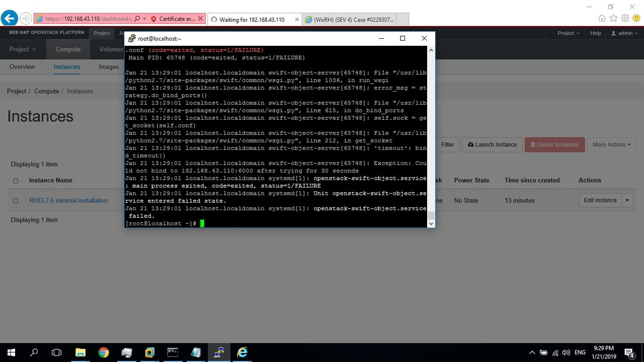Open the top-right Project dropdown
This screenshot has width=644, height=362.
(569, 33)
